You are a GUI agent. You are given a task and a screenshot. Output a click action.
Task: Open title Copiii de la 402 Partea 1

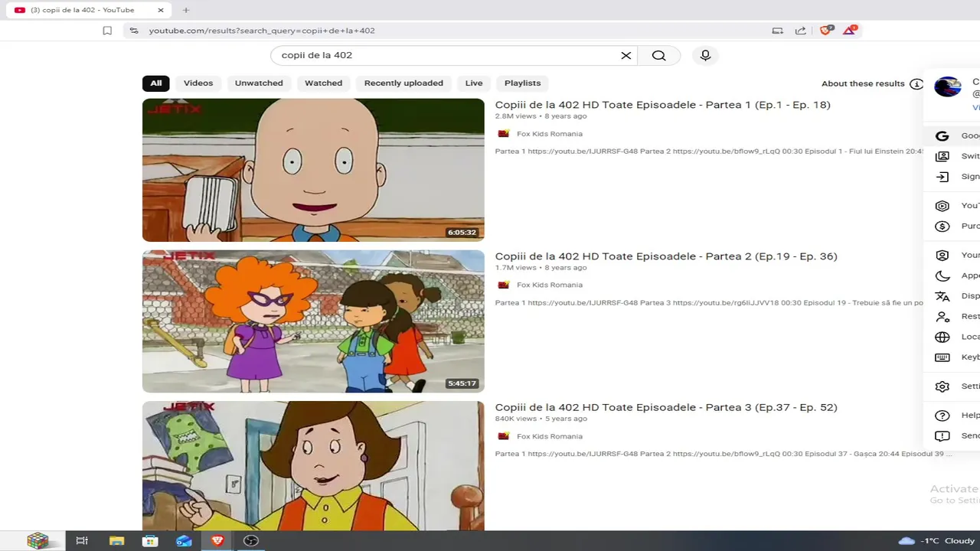[x=662, y=105]
